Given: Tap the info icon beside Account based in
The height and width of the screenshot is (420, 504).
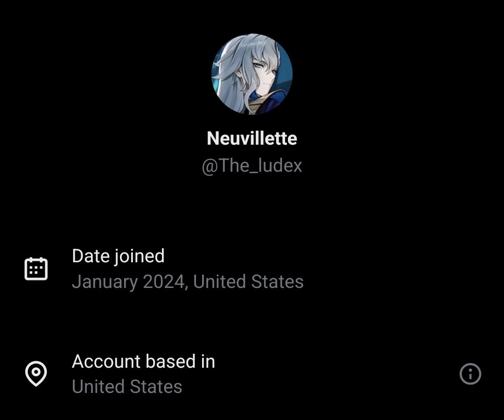Looking at the screenshot, I should (470, 374).
